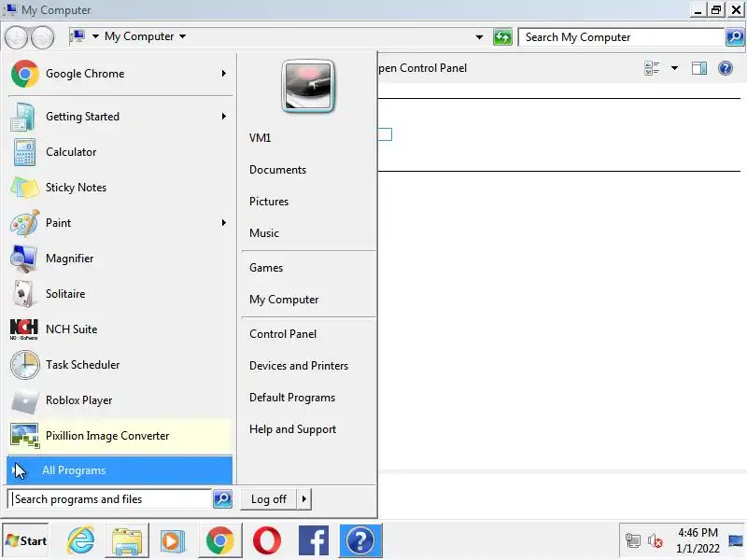Open Windows Media Player taskbar icon
The image size is (747, 560).
173,540
